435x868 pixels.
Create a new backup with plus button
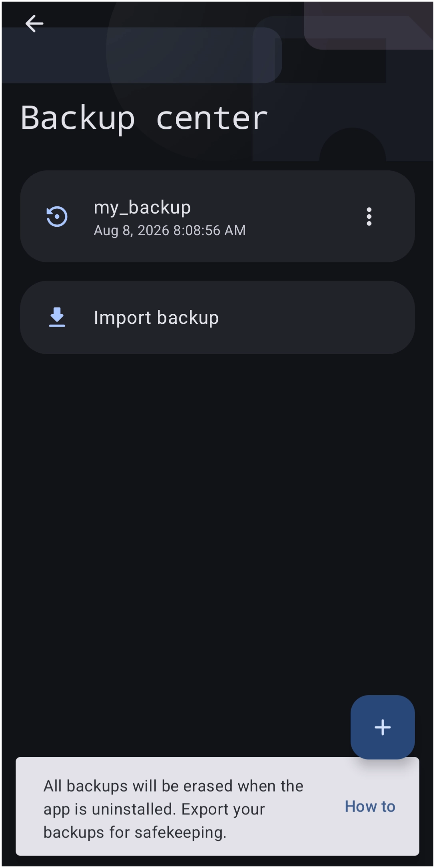click(x=382, y=727)
